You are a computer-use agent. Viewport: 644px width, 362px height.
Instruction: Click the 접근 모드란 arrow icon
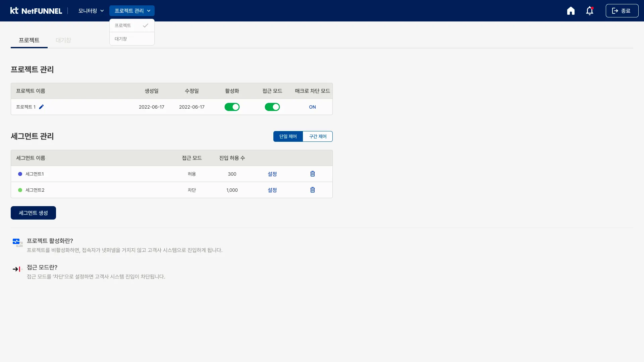tap(17, 269)
